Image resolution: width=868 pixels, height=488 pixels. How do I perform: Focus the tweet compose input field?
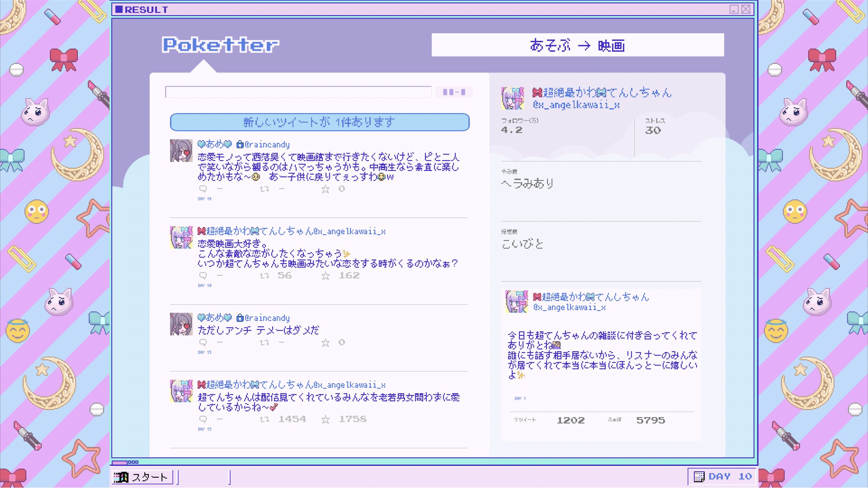(x=298, y=92)
